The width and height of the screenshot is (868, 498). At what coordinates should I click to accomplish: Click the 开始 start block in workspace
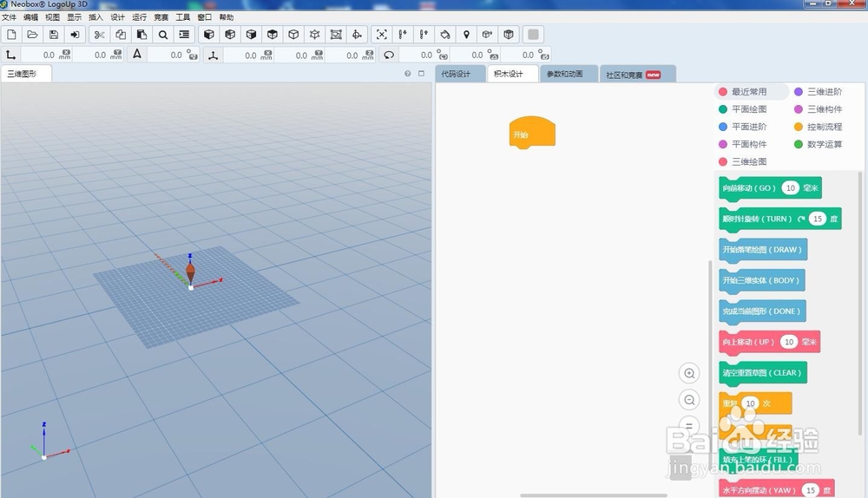pyautogui.click(x=532, y=132)
